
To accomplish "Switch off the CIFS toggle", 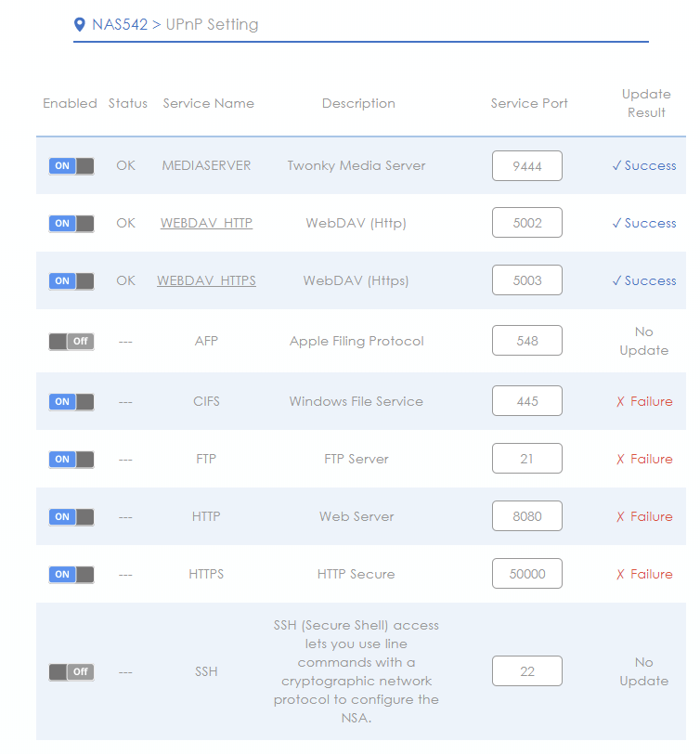I will pyautogui.click(x=71, y=401).
